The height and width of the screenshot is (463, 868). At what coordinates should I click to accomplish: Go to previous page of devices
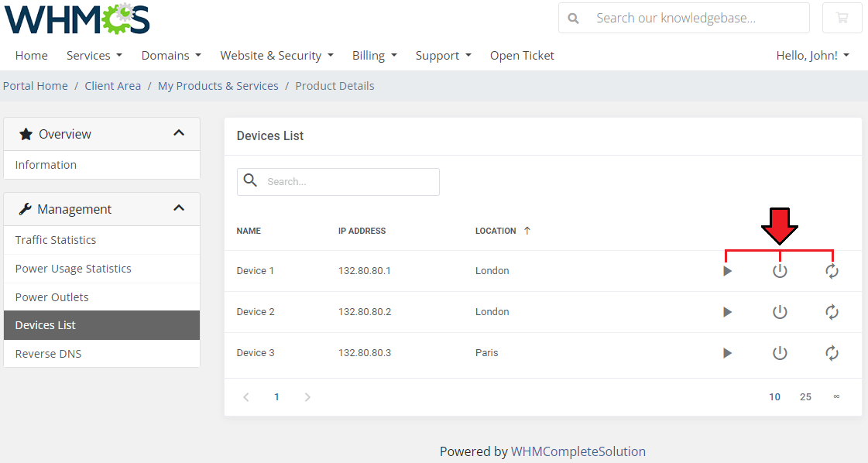(x=246, y=397)
